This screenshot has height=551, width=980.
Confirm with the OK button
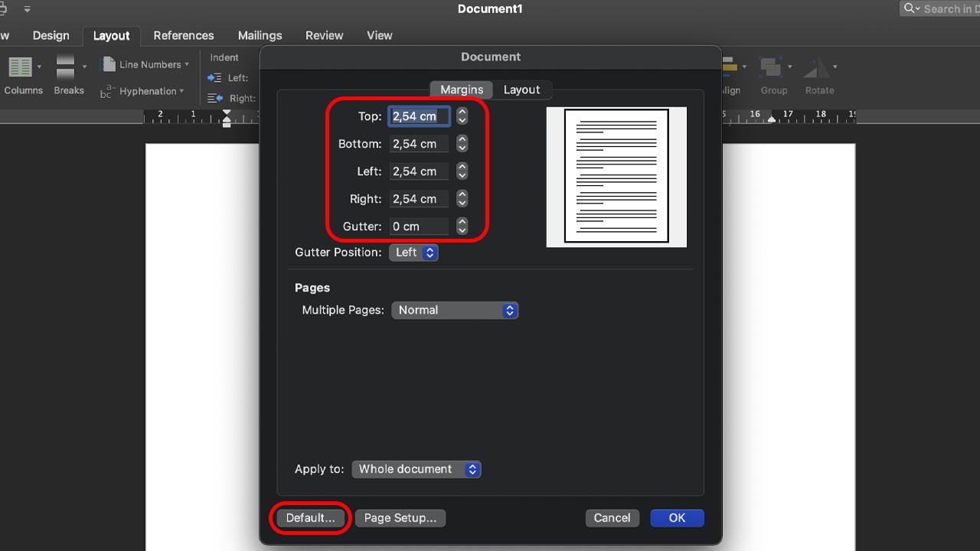(677, 518)
